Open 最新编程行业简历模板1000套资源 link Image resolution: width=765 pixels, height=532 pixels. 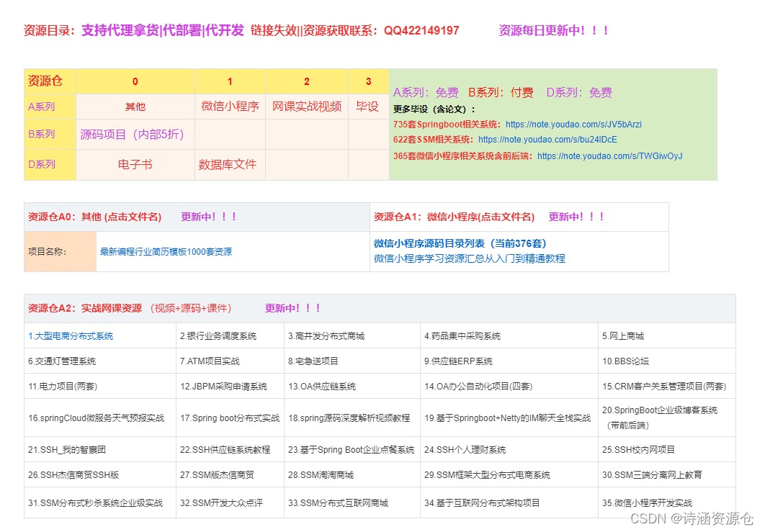(166, 252)
